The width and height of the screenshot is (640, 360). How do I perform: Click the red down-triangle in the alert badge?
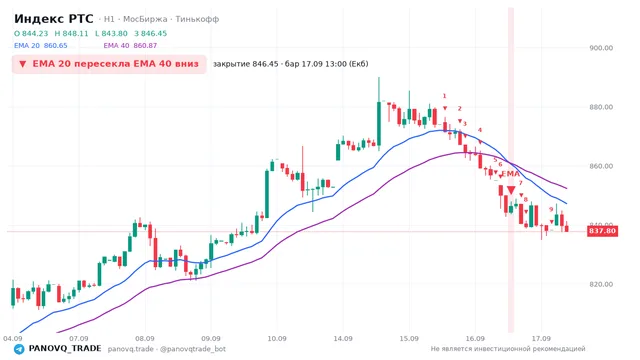[x=23, y=64]
